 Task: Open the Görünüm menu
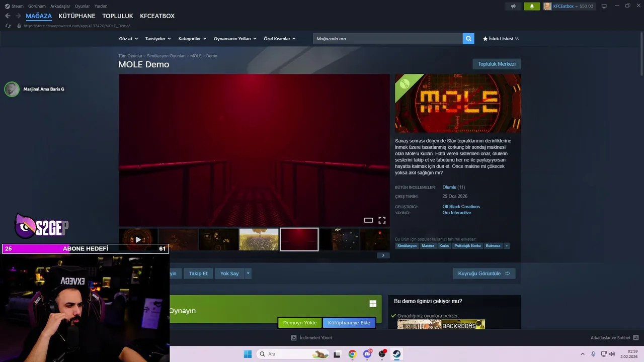click(x=37, y=6)
